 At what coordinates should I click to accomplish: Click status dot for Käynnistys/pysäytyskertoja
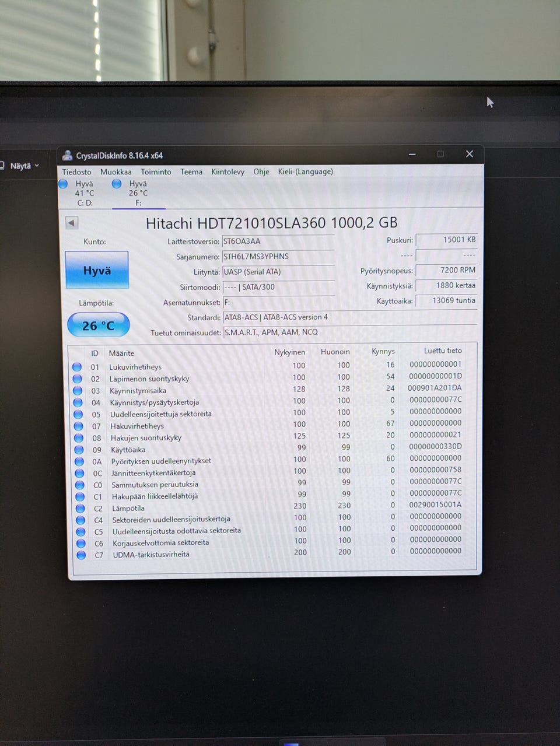(x=78, y=402)
